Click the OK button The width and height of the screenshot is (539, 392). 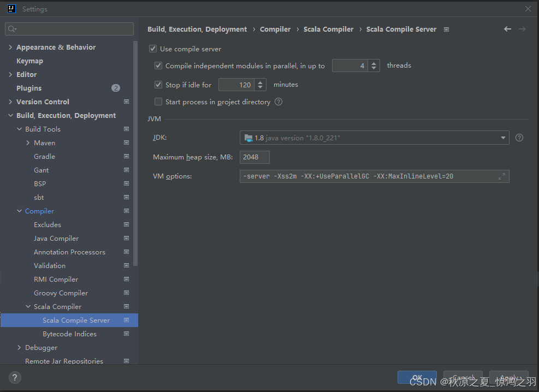point(417,377)
